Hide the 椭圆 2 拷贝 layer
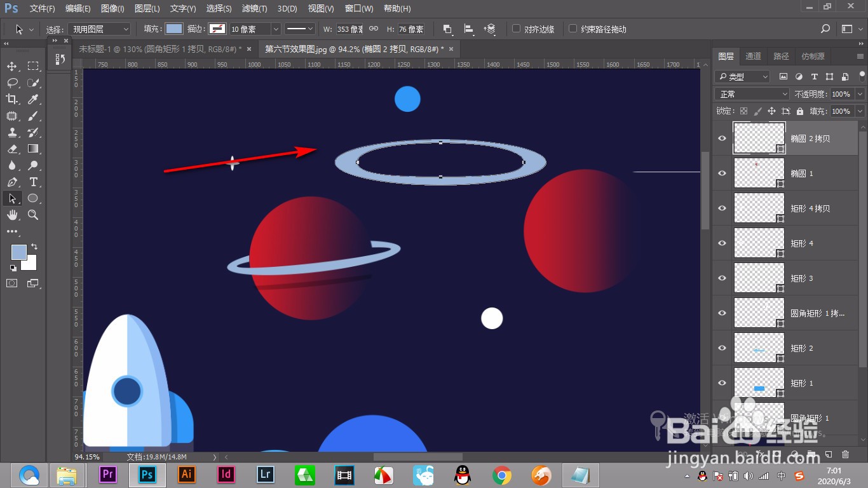The width and height of the screenshot is (868, 488). tap(722, 139)
